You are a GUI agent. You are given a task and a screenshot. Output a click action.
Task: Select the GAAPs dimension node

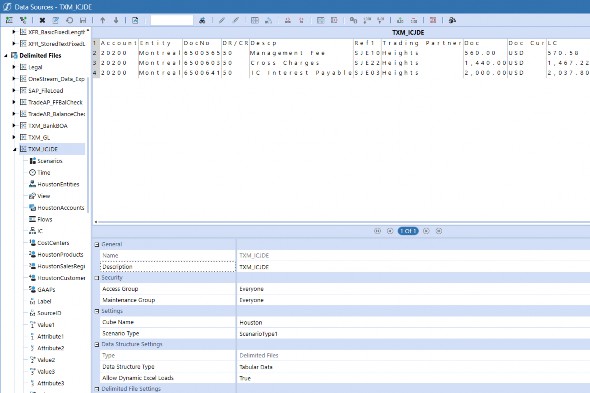(x=42, y=289)
